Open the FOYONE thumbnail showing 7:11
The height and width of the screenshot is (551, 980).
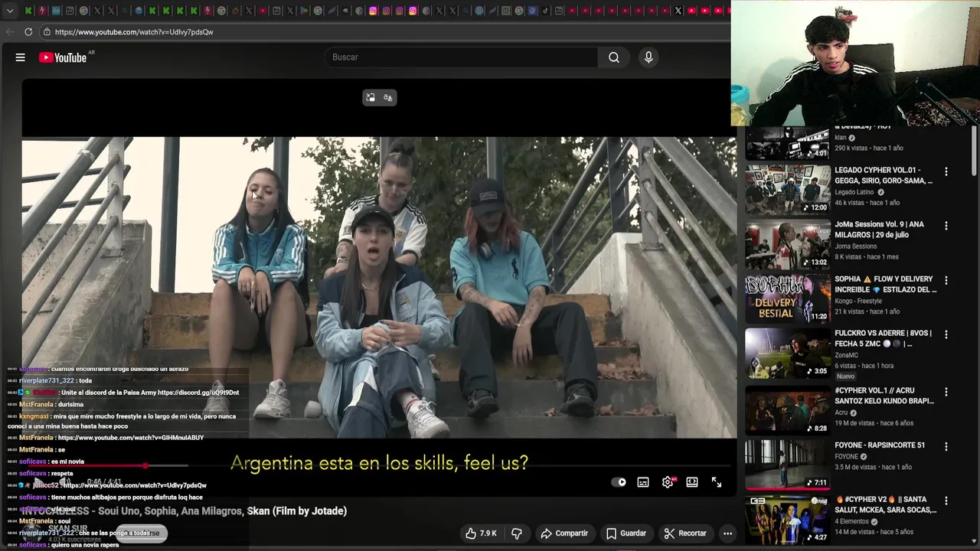(788, 464)
